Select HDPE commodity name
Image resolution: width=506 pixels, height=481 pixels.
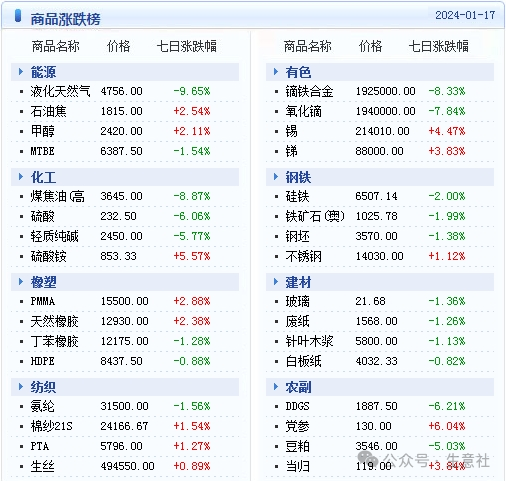[43, 361]
